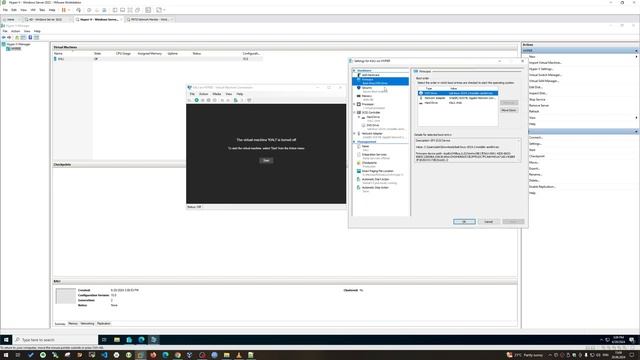This screenshot has width=640, height=360.
Task: Select Network Adapter boot entry
Action: tap(458, 98)
